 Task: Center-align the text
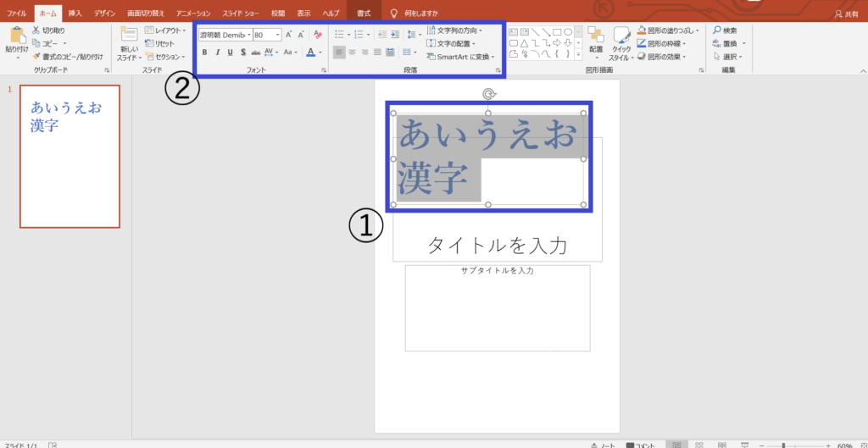coord(352,52)
